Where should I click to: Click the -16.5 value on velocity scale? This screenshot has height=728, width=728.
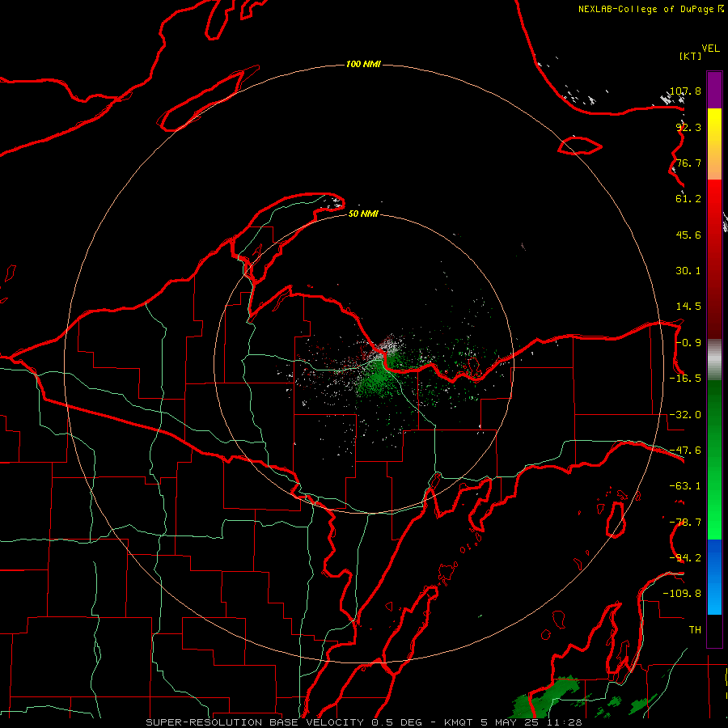685,379
